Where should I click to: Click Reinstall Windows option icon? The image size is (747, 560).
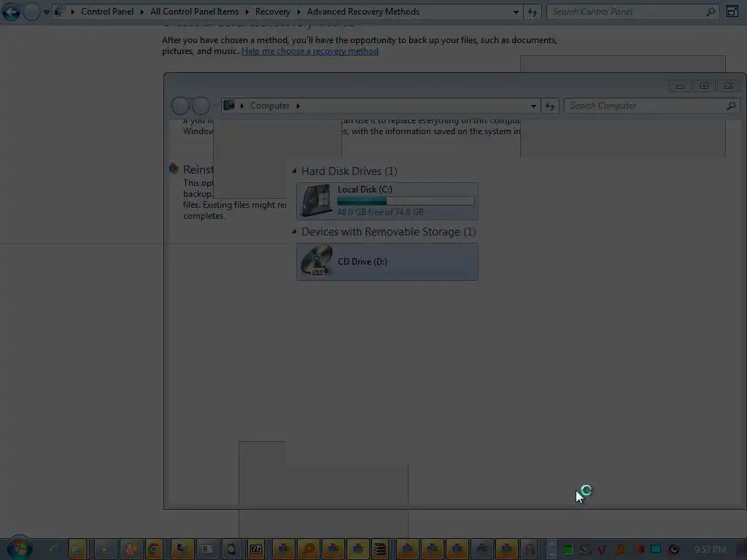click(x=174, y=168)
